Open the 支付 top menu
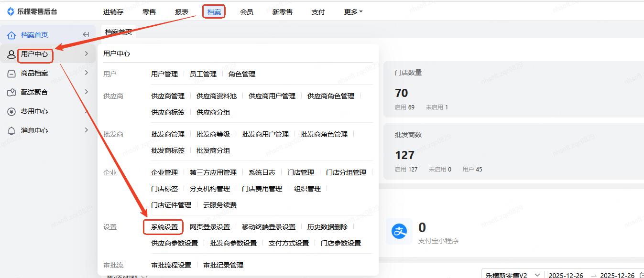The height and width of the screenshot is (278, 644). coord(318,12)
